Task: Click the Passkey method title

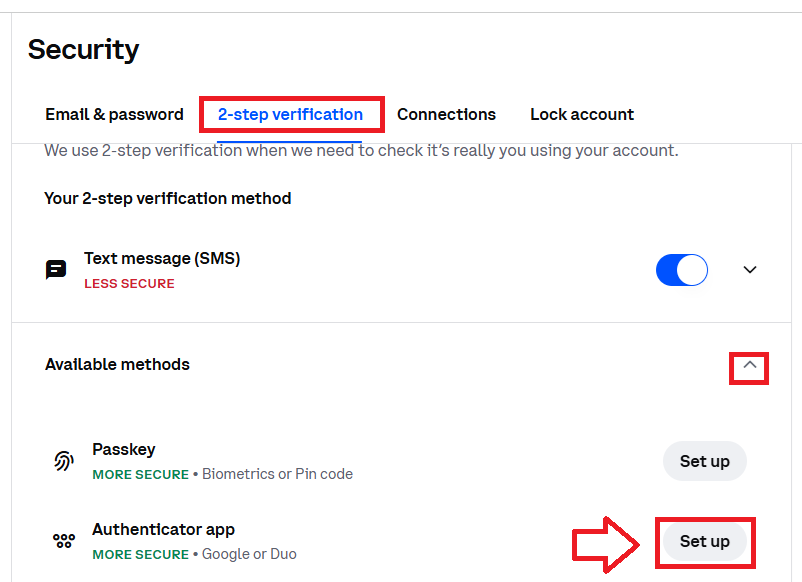Action: [124, 449]
